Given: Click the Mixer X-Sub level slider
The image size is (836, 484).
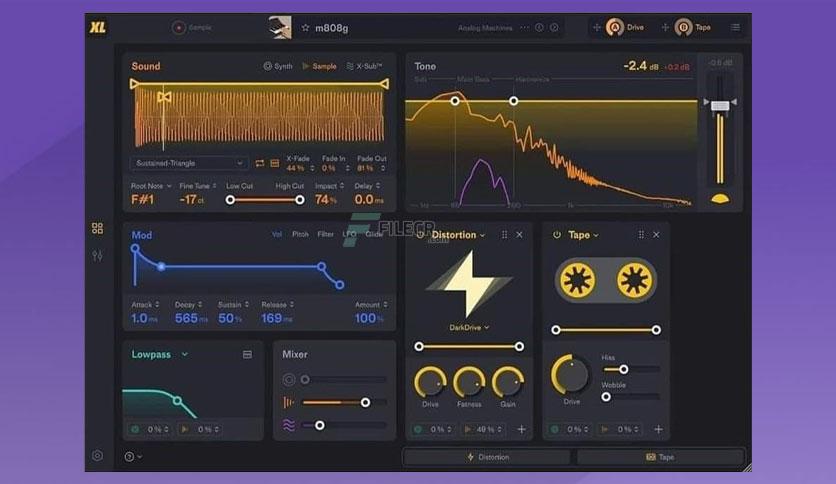Looking at the screenshot, I should (x=344, y=425).
